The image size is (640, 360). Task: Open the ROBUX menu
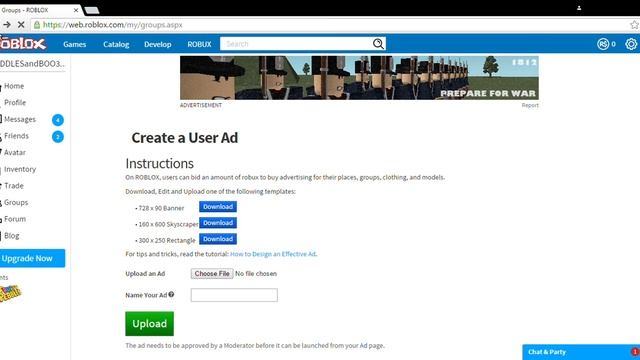(199, 44)
